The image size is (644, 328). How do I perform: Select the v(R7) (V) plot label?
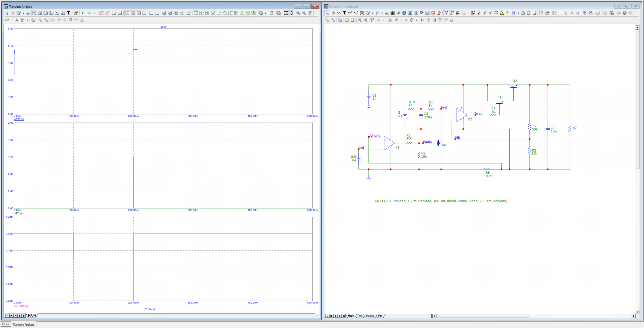19,119
